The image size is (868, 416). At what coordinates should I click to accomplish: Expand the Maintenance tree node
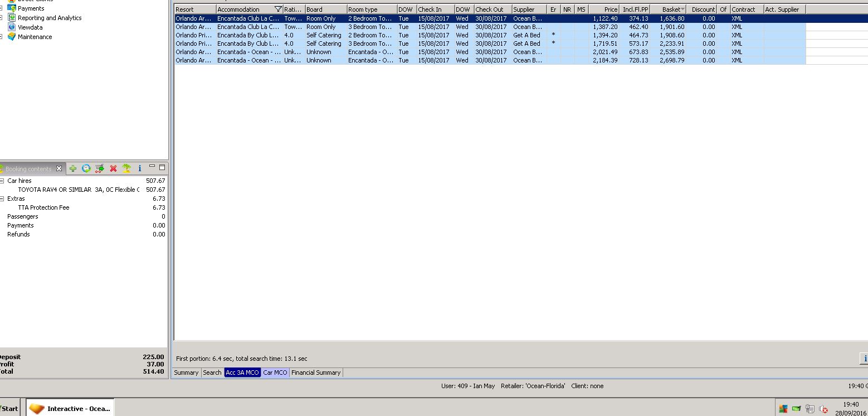click(1, 37)
